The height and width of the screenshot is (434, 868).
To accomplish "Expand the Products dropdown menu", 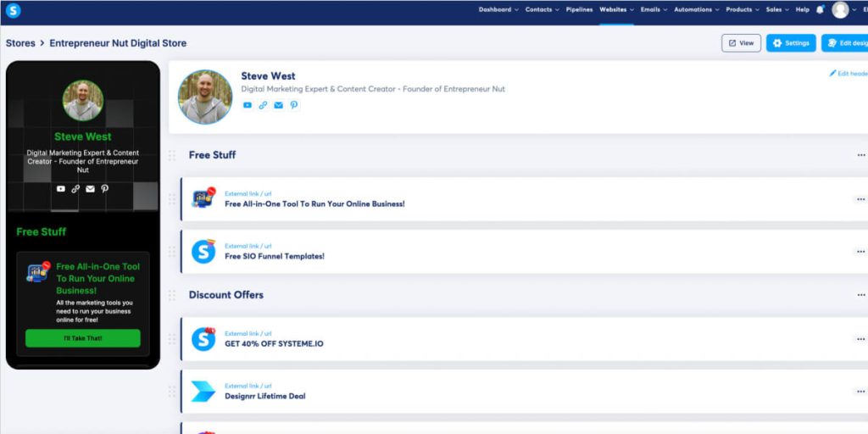I will click(743, 9).
